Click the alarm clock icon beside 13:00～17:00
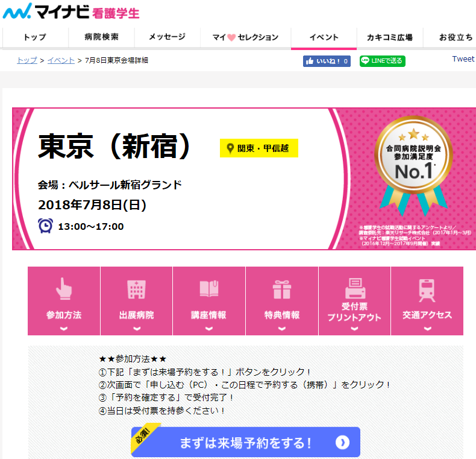 (x=46, y=226)
